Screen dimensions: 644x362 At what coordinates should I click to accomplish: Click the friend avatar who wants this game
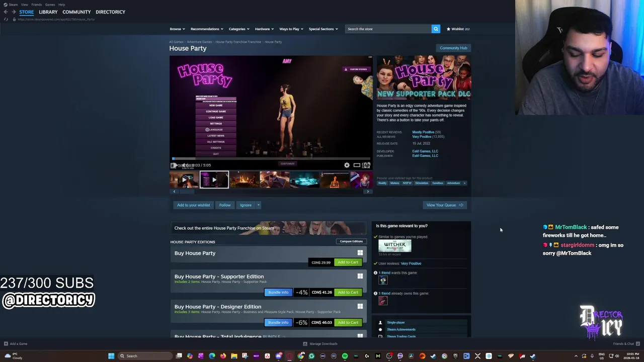tap(383, 280)
